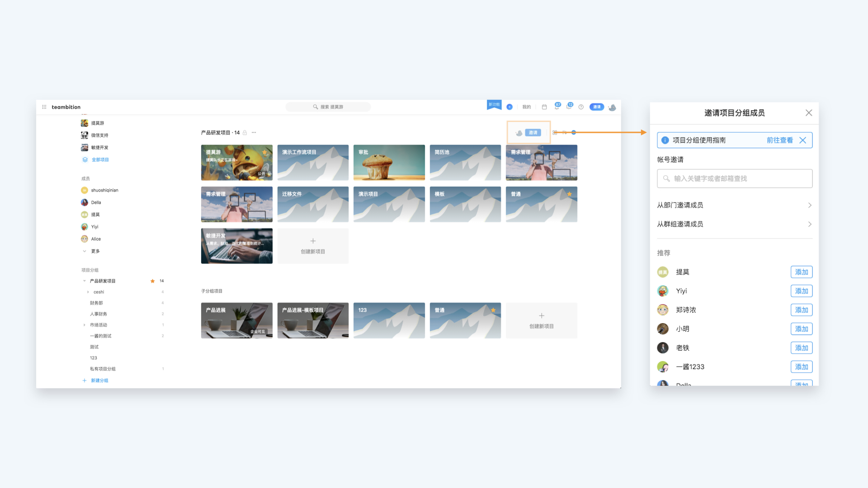868x488 pixels.
Task: Click the group member avatar left of group 邀请
Action: (x=519, y=133)
